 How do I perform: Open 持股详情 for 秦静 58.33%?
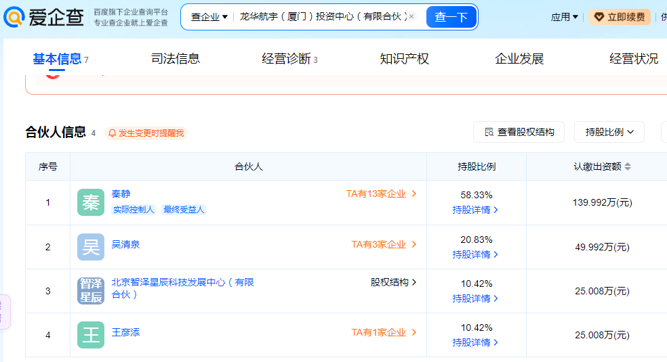[475, 210]
